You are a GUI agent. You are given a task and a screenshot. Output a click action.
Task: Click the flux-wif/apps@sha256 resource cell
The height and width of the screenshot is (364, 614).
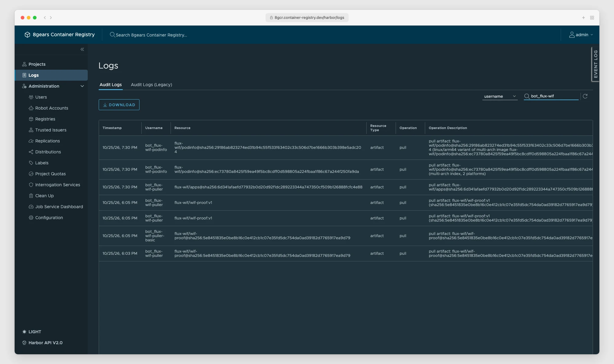coord(268,187)
